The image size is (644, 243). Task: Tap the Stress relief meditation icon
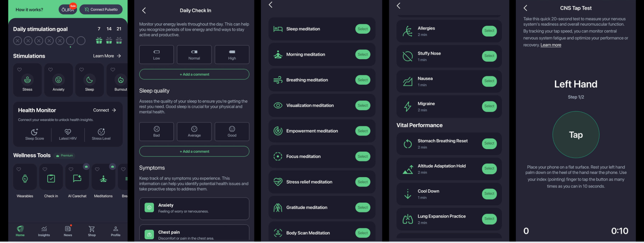(x=278, y=182)
